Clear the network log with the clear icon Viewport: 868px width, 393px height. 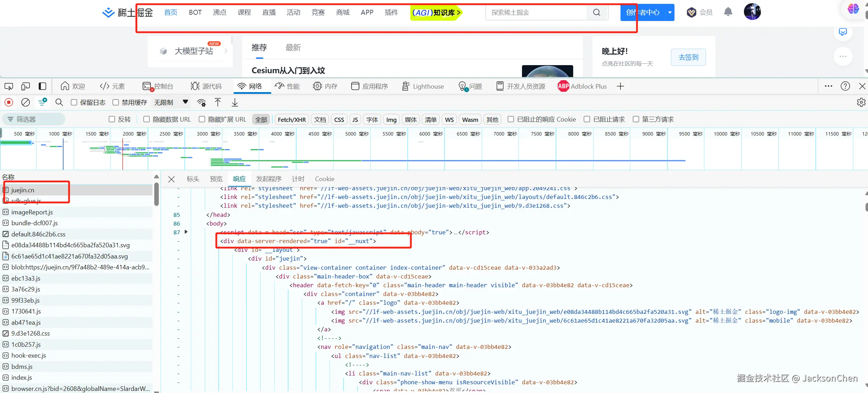(x=26, y=102)
